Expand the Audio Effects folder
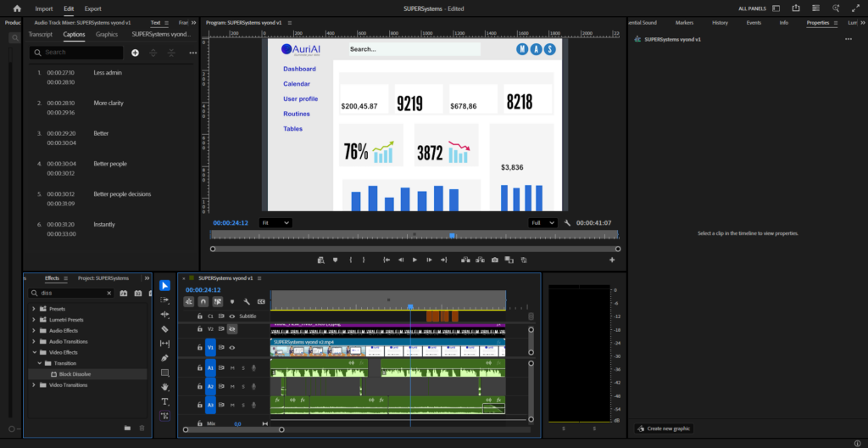 coord(34,330)
